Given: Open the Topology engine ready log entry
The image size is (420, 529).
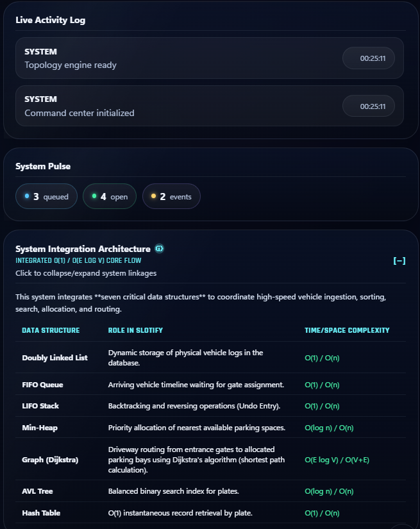Looking at the screenshot, I should coord(210,58).
